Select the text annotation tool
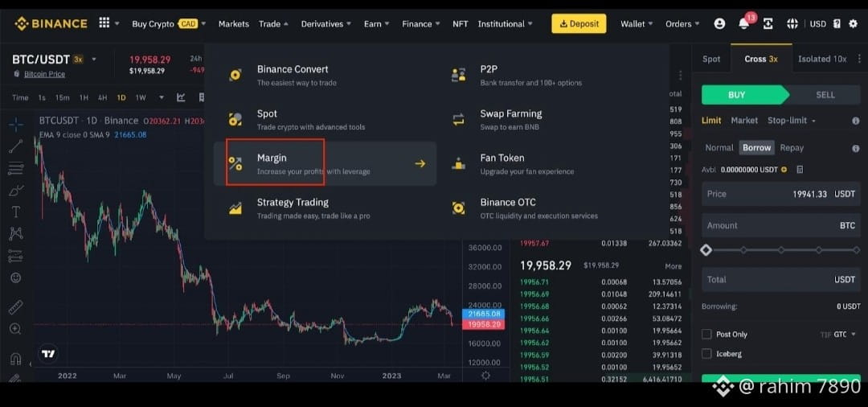This screenshot has width=868, height=407. click(15, 212)
